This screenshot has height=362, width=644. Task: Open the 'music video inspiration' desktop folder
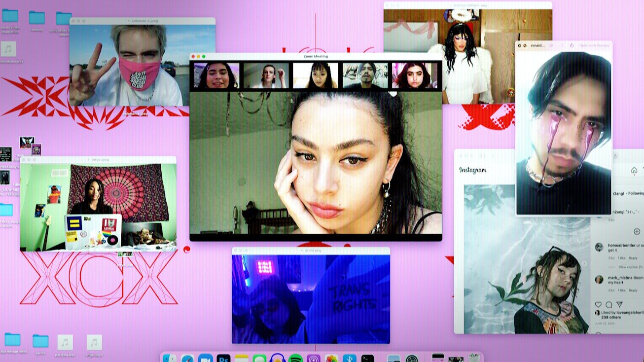[x=10, y=16]
